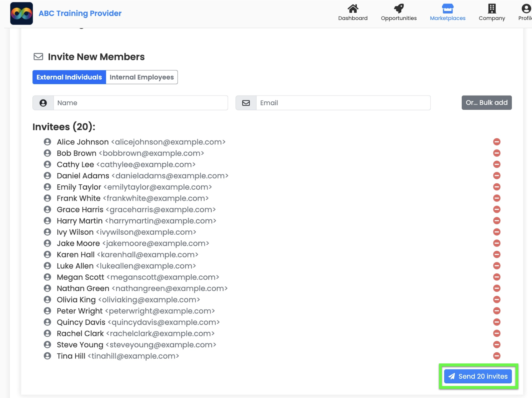Remove Rachel Clark from invitees
Image resolution: width=532 pixels, height=398 pixels.
(497, 333)
